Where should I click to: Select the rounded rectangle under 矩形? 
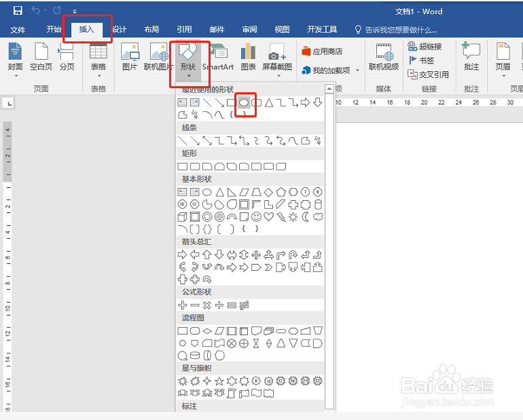[x=195, y=166]
